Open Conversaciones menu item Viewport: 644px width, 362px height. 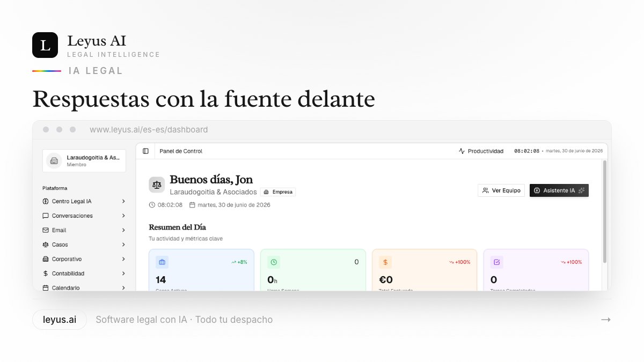tap(84, 216)
